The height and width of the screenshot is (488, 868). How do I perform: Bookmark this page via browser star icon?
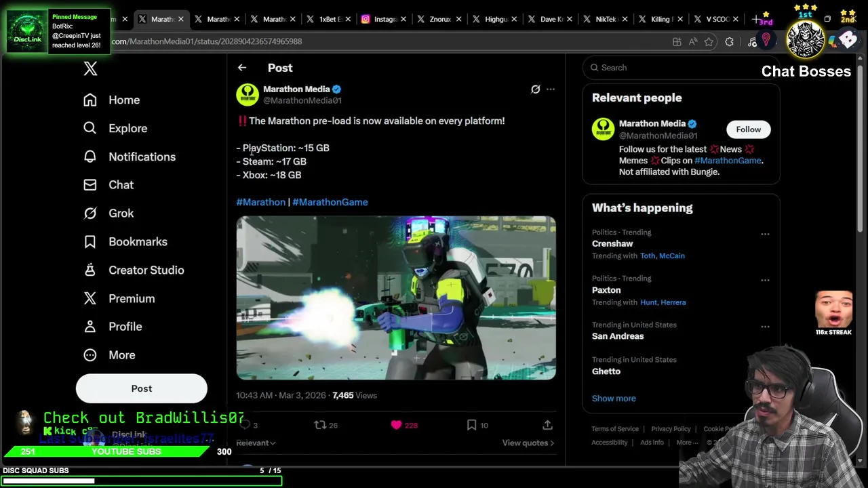(x=709, y=42)
